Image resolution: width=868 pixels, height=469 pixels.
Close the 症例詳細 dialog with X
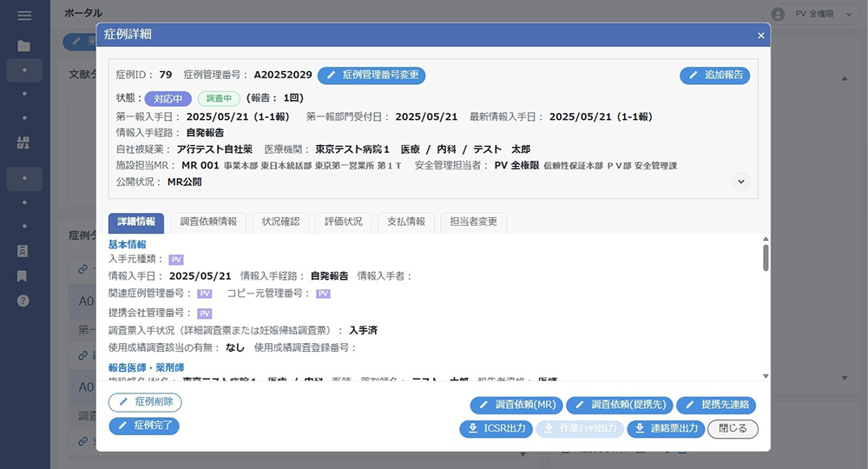760,36
